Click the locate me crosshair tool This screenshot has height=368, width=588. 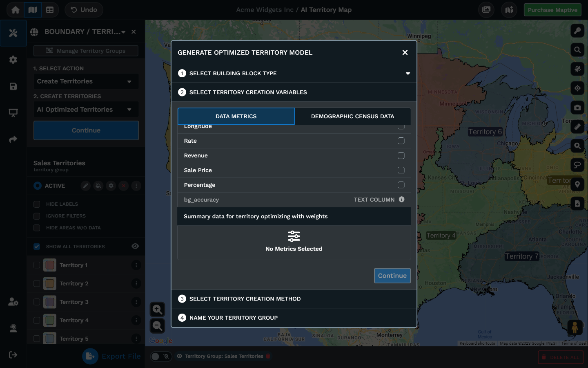click(x=577, y=88)
